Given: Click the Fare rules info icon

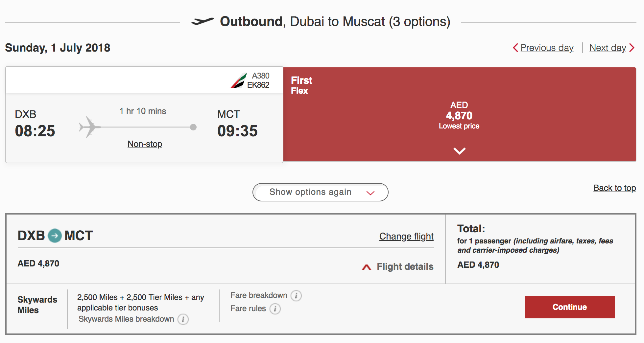Looking at the screenshot, I should [x=275, y=309].
